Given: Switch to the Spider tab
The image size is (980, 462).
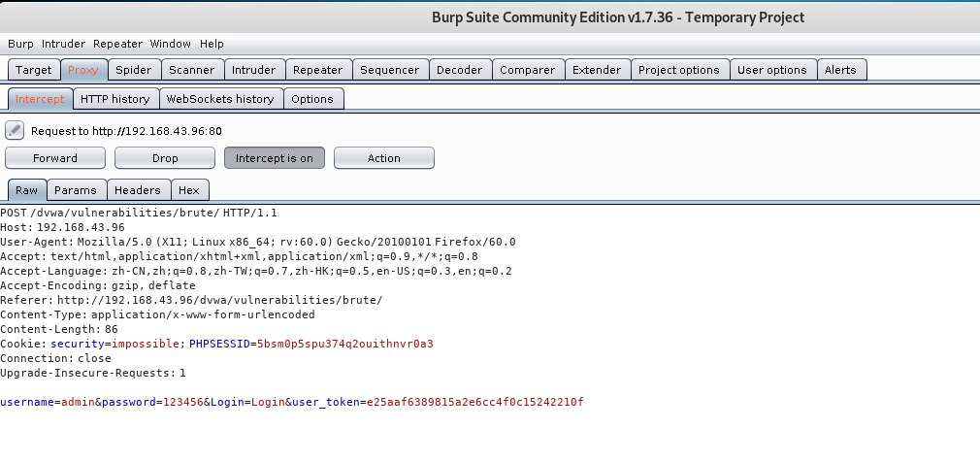Looking at the screenshot, I should (x=134, y=70).
